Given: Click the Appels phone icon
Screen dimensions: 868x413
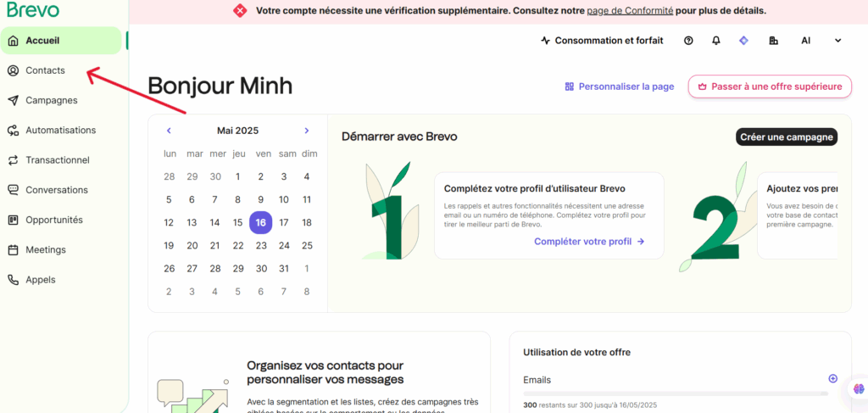Looking at the screenshot, I should [x=14, y=280].
